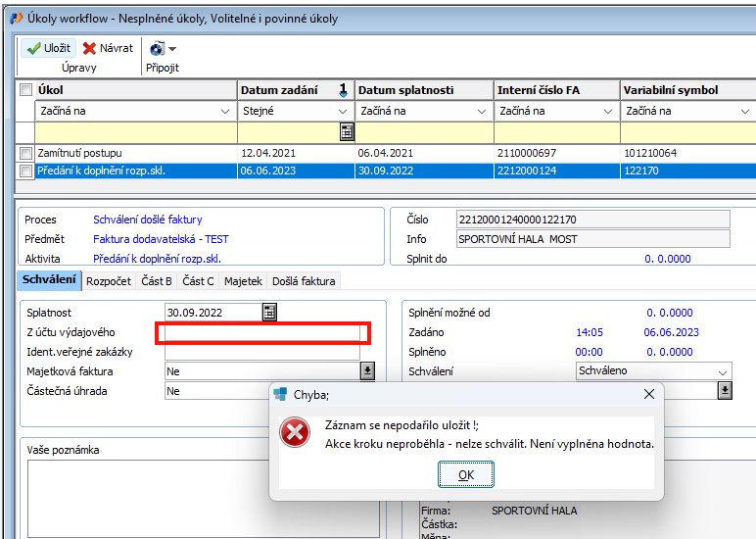Click the Ident.veřejné zakázky input field
The width and height of the screenshot is (756, 539).
tap(262, 352)
